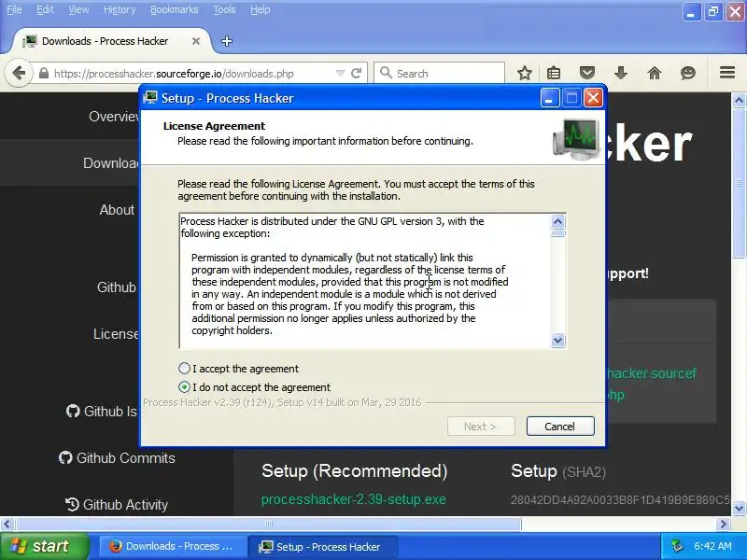Open the Help menu
The width and height of the screenshot is (747, 560).
click(x=261, y=9)
